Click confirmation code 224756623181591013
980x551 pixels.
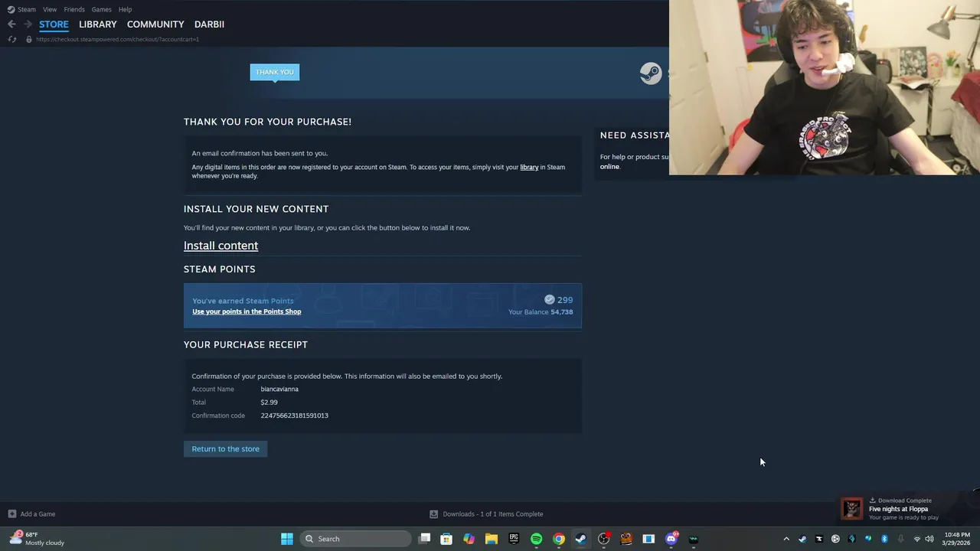[x=294, y=416]
